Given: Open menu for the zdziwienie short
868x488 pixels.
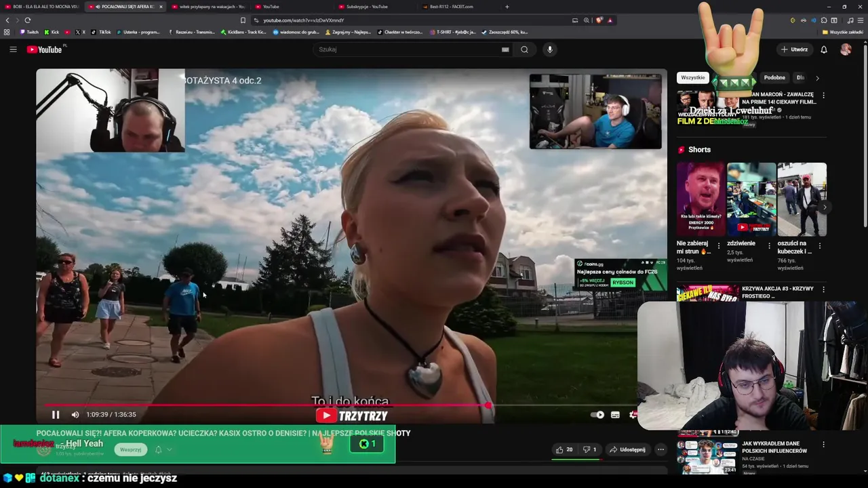Looking at the screenshot, I should pos(769,246).
